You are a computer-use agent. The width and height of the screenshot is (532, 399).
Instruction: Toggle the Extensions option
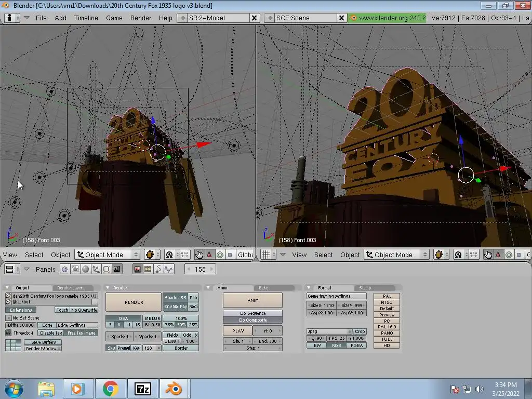pyautogui.click(x=21, y=310)
